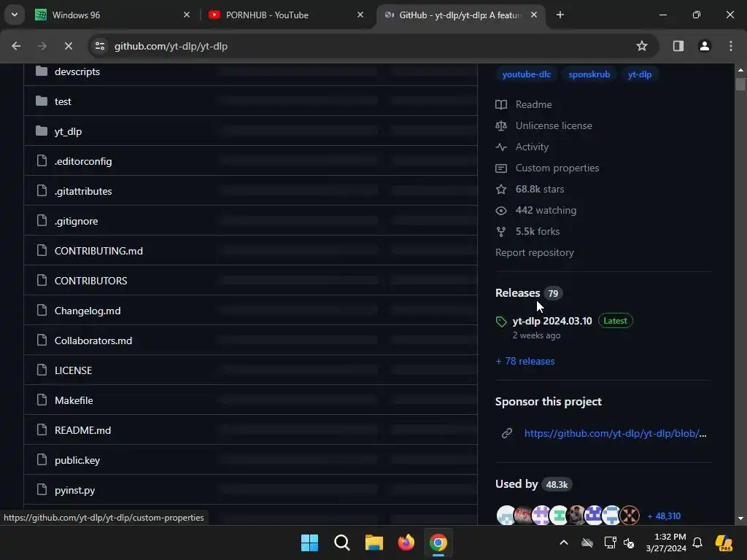This screenshot has height=560, width=747.
Task: Open the public.key file
Action: 77,461
